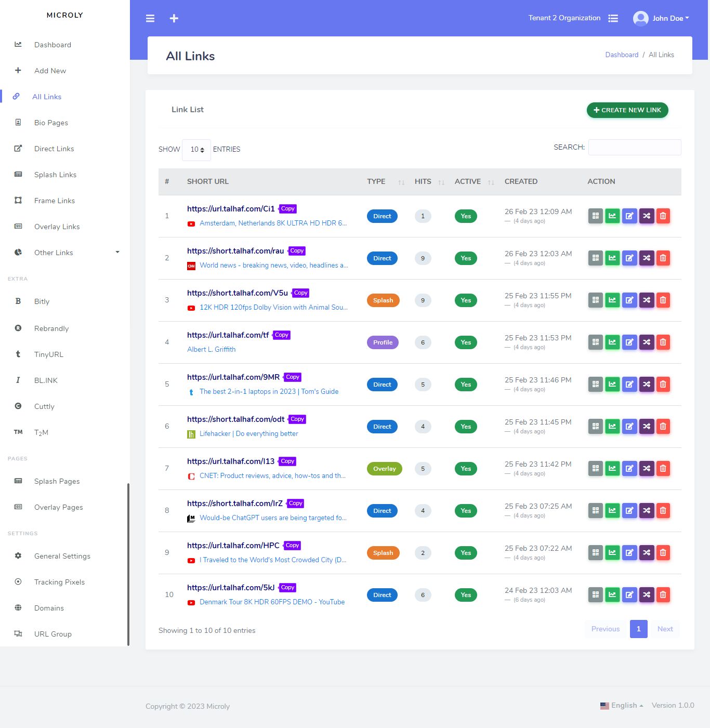Toggle the sidebar with the hamburger icon

click(x=150, y=18)
